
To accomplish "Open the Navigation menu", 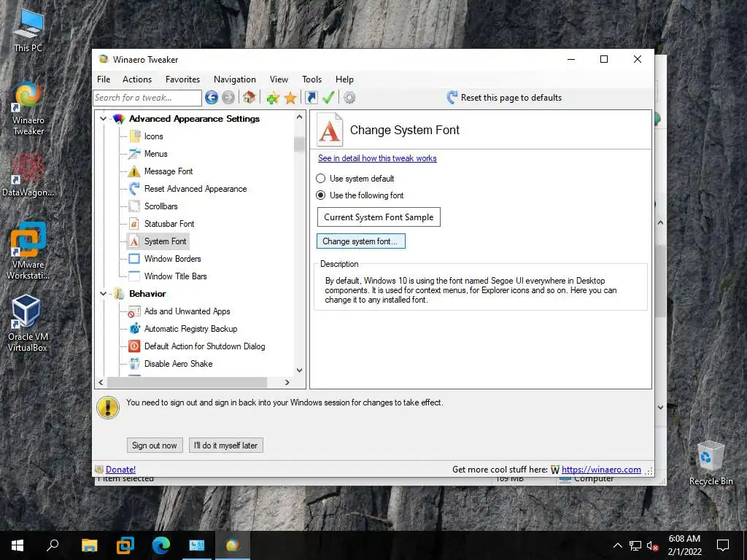I will [234, 79].
